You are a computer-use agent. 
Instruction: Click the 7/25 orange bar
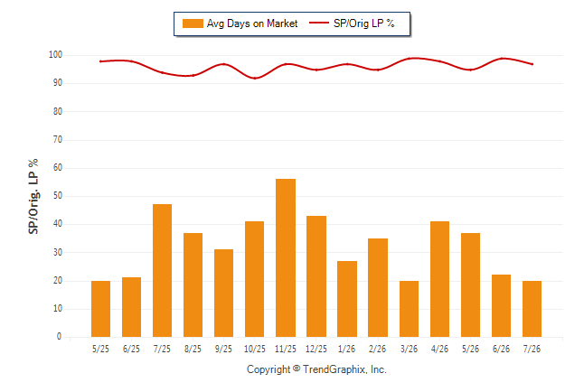162,271
